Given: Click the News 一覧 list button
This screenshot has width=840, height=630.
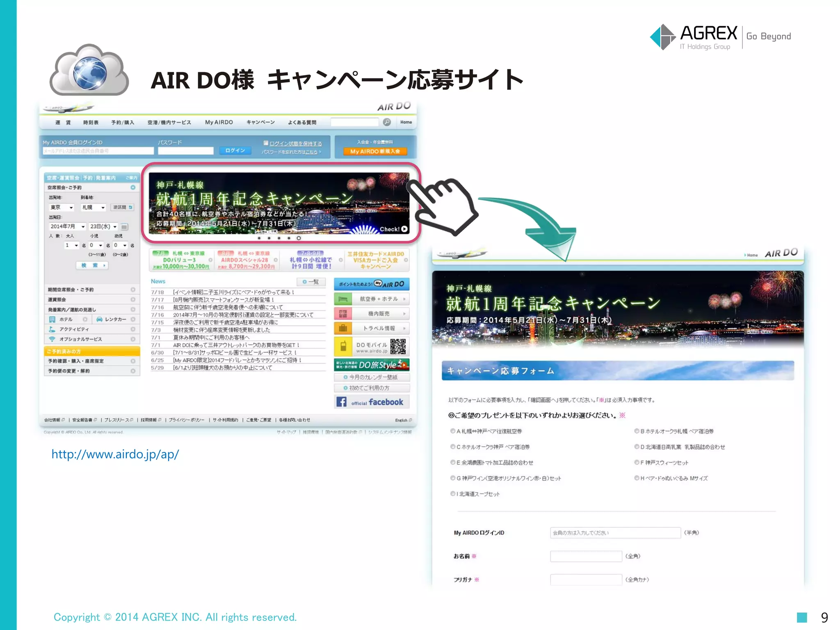Looking at the screenshot, I should 311,282.
